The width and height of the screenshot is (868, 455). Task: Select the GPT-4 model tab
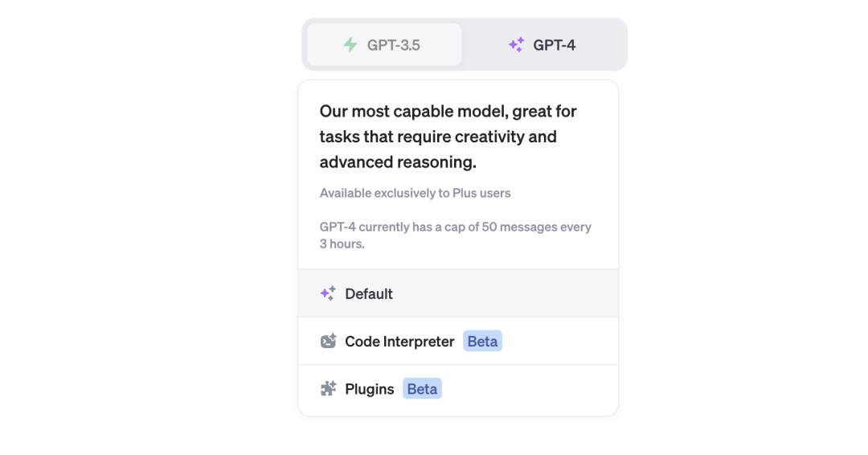click(x=543, y=44)
